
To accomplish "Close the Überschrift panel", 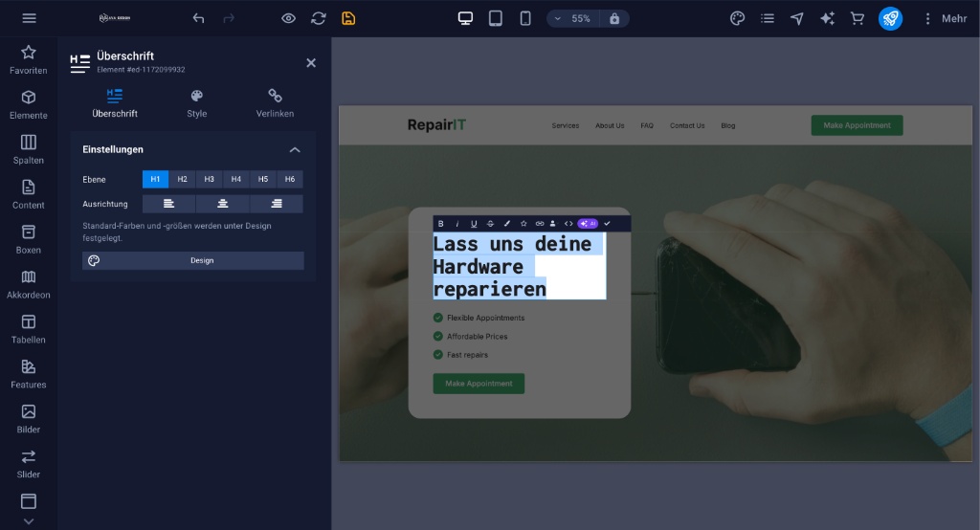I will 311,62.
